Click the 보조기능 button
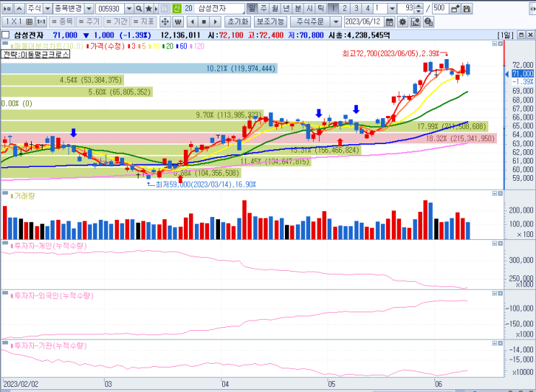 (x=271, y=22)
